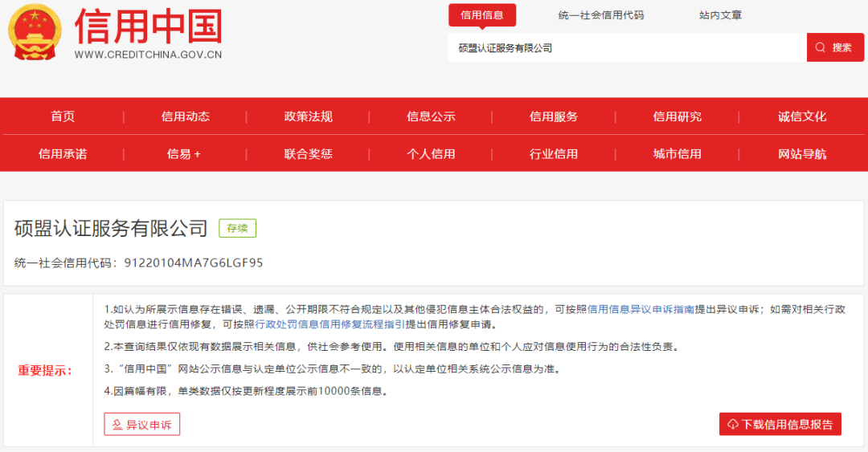Click the 下载信用信息报告 button
Screen dimensions: 868x452
click(x=780, y=425)
